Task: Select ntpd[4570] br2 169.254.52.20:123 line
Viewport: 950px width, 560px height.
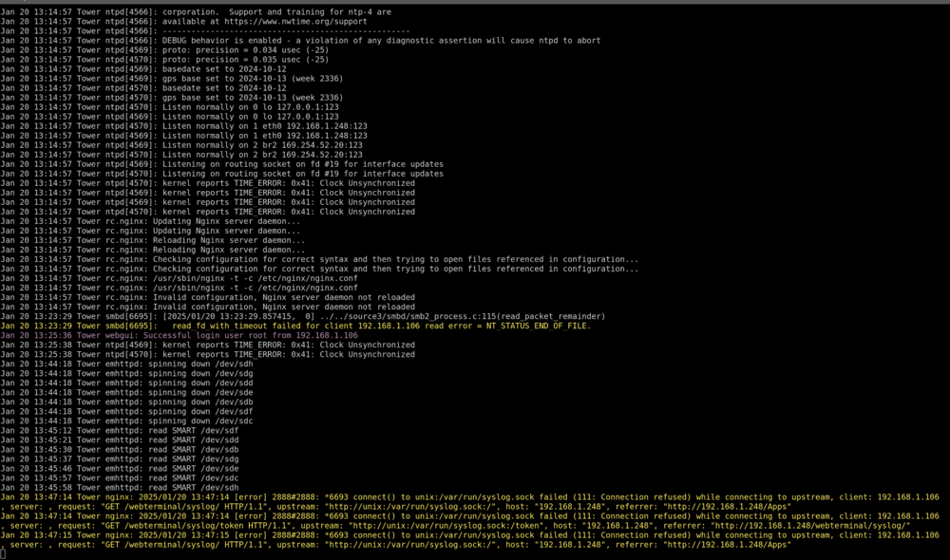Action: point(181,155)
